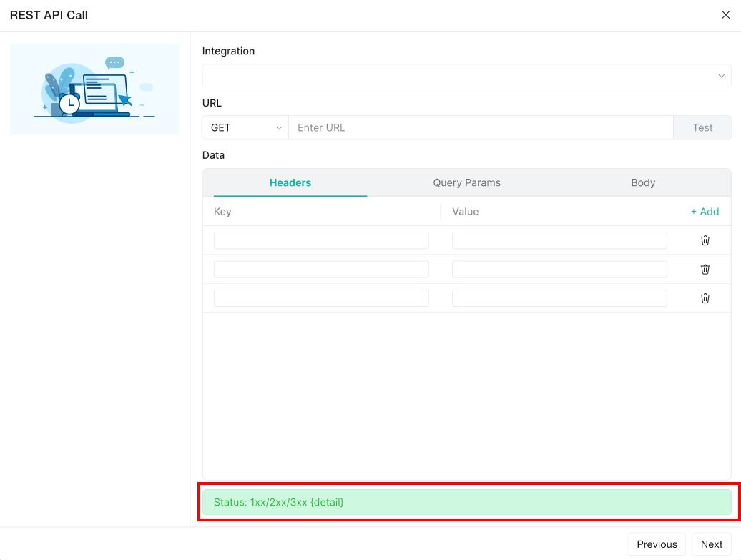The image size is (741, 560).
Task: Go to the Next step
Action: (x=711, y=544)
